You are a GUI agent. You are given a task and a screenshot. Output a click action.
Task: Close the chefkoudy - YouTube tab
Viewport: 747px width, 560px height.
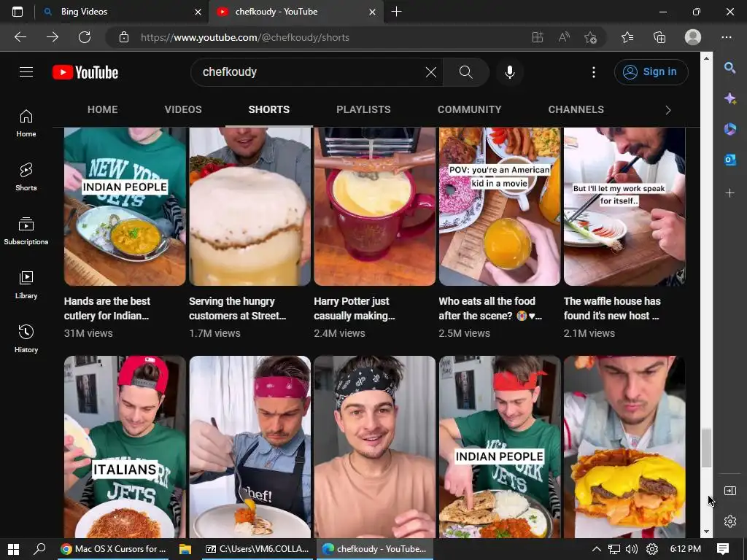(x=373, y=12)
